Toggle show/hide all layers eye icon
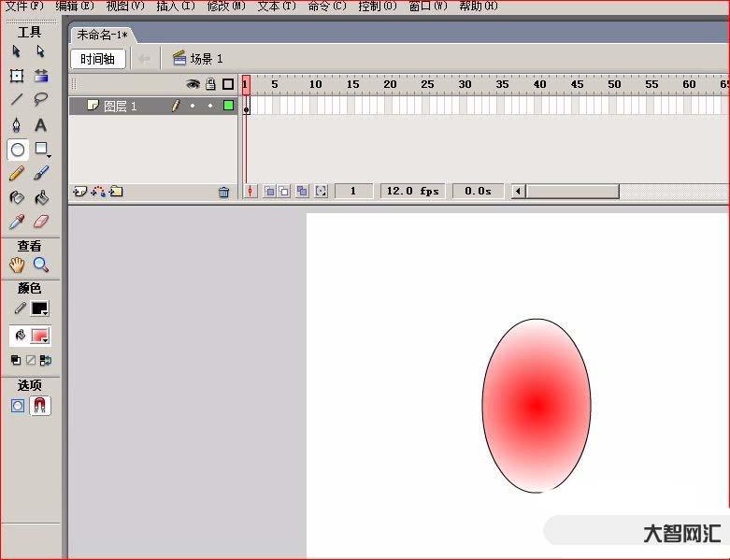730x560 pixels. pyautogui.click(x=193, y=84)
